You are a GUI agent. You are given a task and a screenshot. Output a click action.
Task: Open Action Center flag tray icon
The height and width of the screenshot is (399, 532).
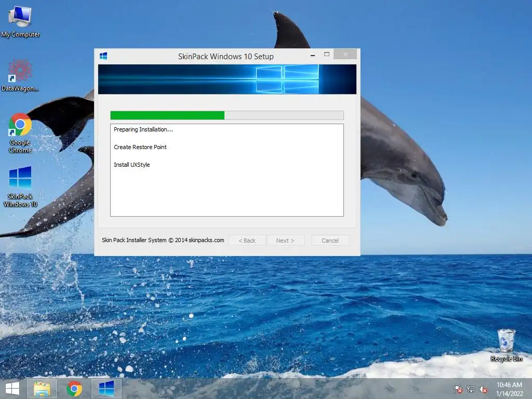458,389
